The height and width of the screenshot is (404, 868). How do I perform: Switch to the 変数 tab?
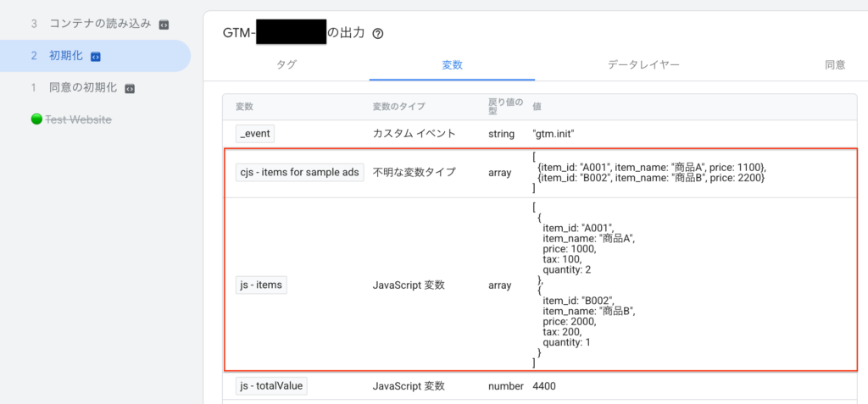(x=452, y=64)
